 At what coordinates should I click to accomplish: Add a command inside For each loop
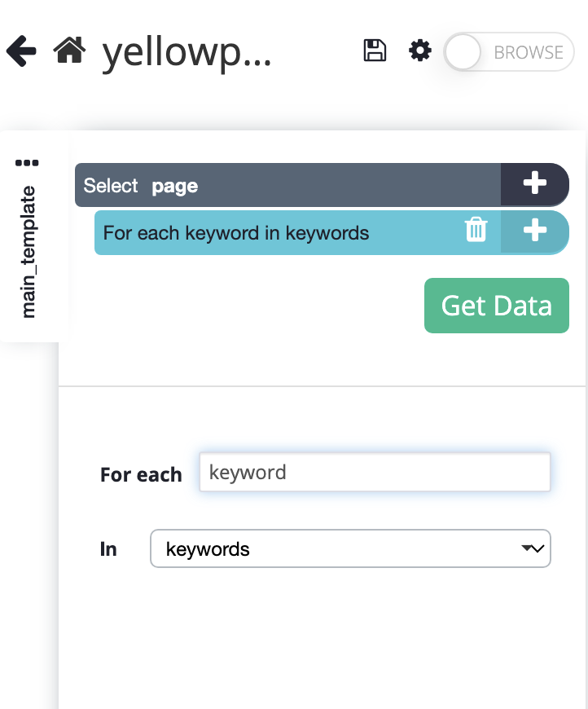(535, 231)
